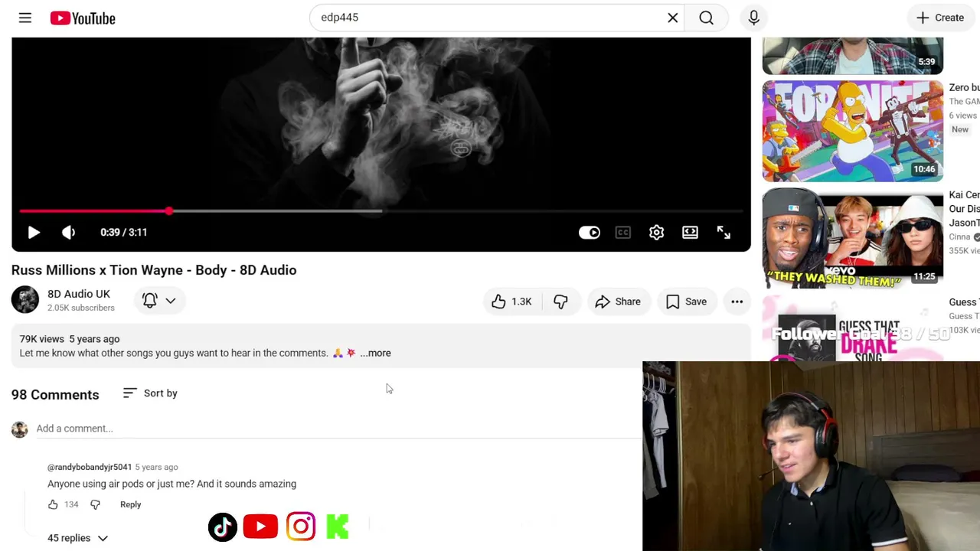Viewport: 980px width, 551px height.
Task: Click the Kick overlay icon
Action: point(338,527)
